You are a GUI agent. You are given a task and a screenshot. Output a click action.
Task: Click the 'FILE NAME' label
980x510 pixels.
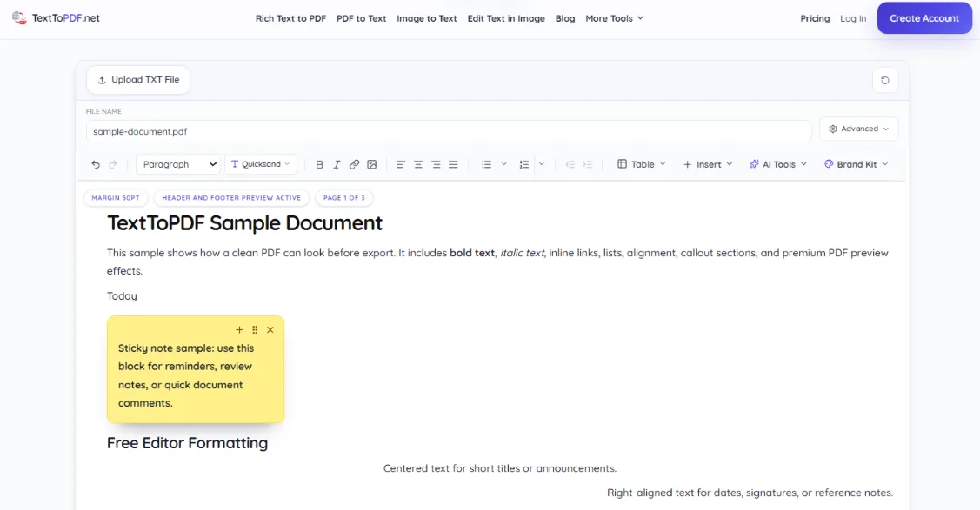(x=103, y=111)
